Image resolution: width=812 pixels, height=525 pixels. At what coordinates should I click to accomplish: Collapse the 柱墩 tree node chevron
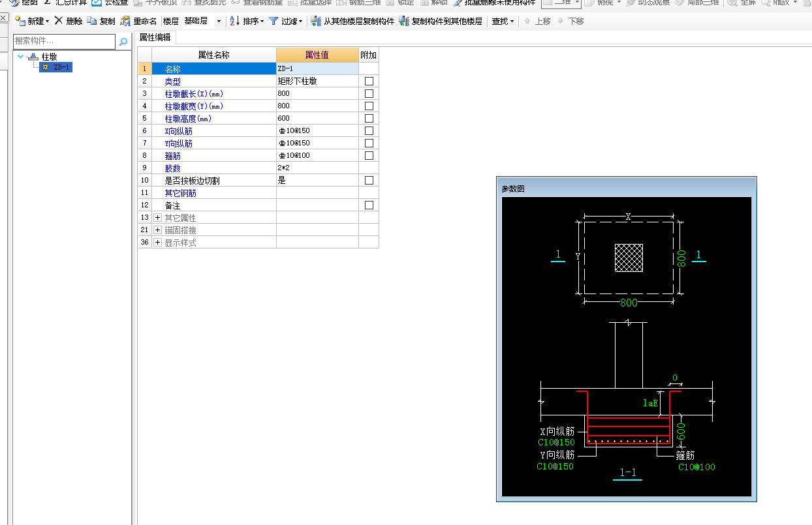(21, 57)
